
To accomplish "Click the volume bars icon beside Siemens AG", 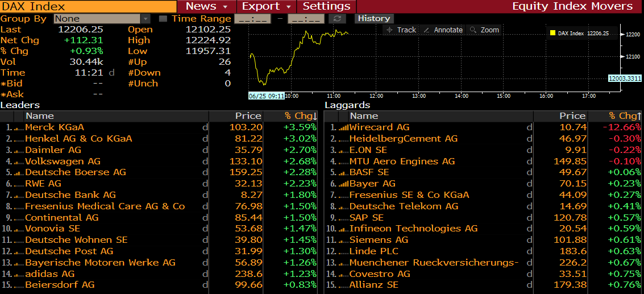I will [343, 240].
